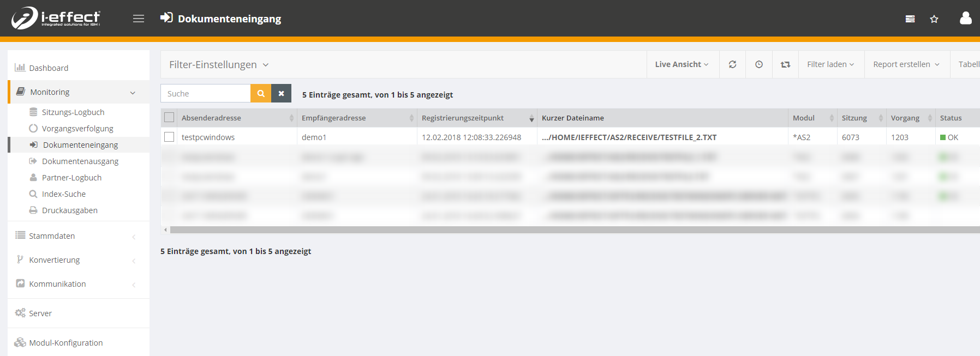980x356 pixels.
Task: Open the Filter laden dropdown
Action: click(830, 64)
